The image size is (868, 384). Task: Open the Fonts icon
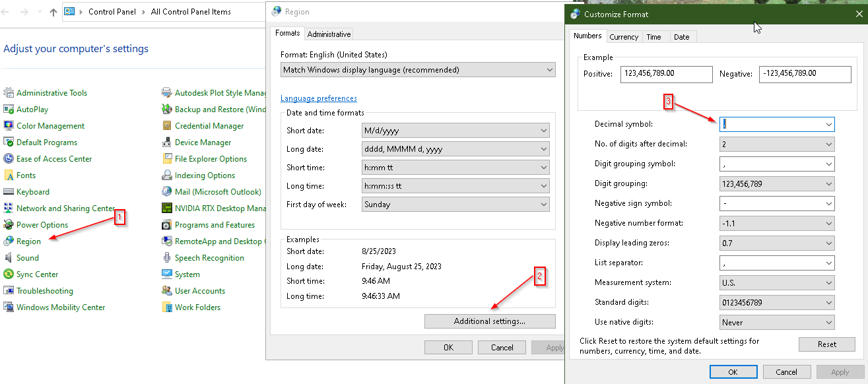9,176
